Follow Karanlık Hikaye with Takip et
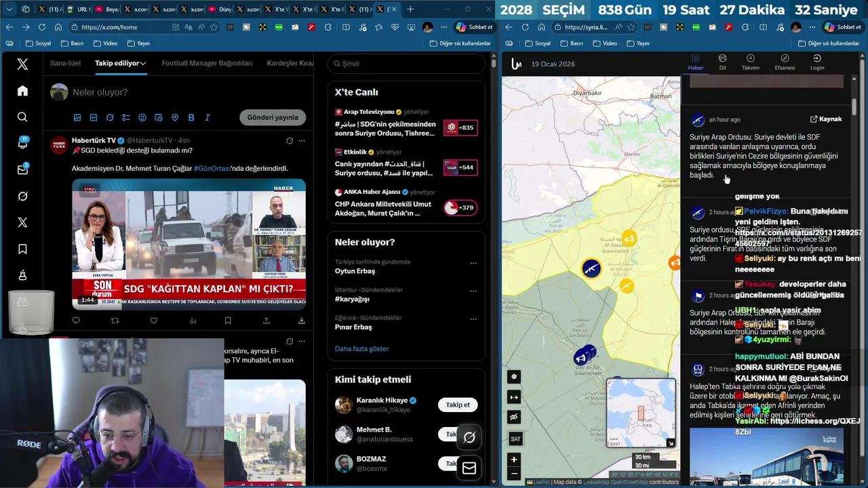The height and width of the screenshot is (488, 868). tap(458, 405)
